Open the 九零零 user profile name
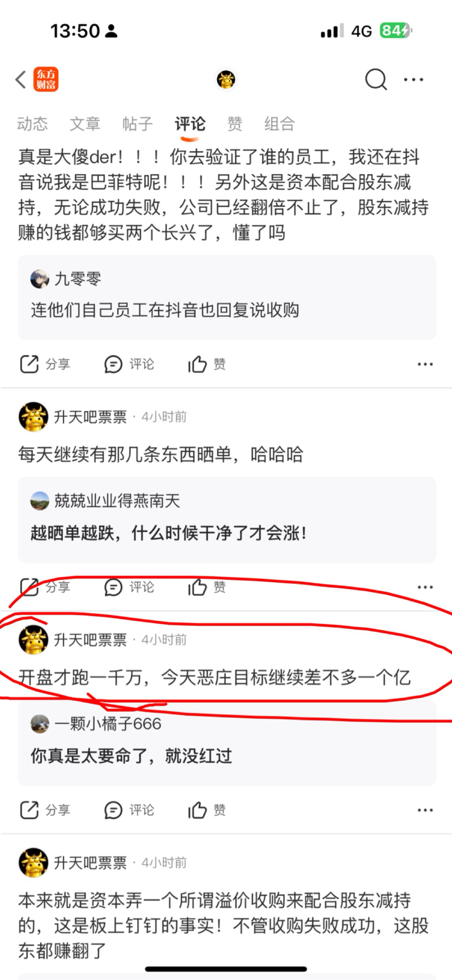Screen dimensions: 452x980 [x=78, y=279]
